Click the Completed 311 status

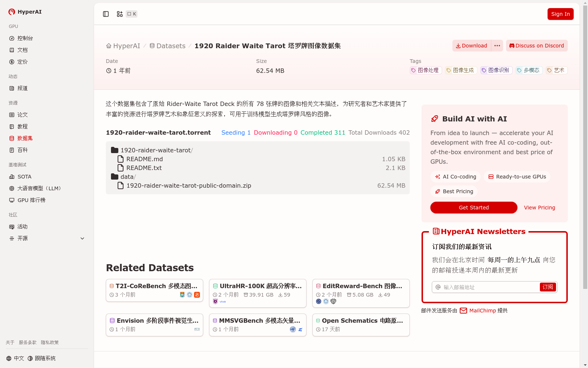(x=323, y=132)
